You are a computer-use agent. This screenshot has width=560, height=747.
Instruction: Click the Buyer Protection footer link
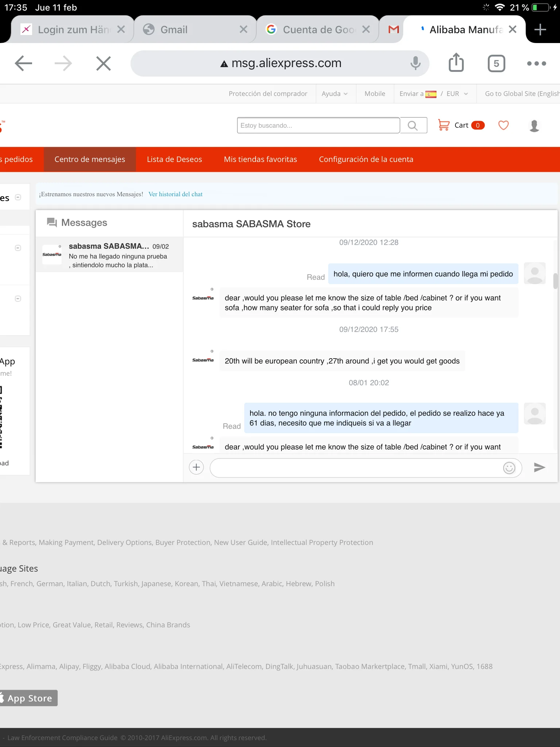[183, 542]
